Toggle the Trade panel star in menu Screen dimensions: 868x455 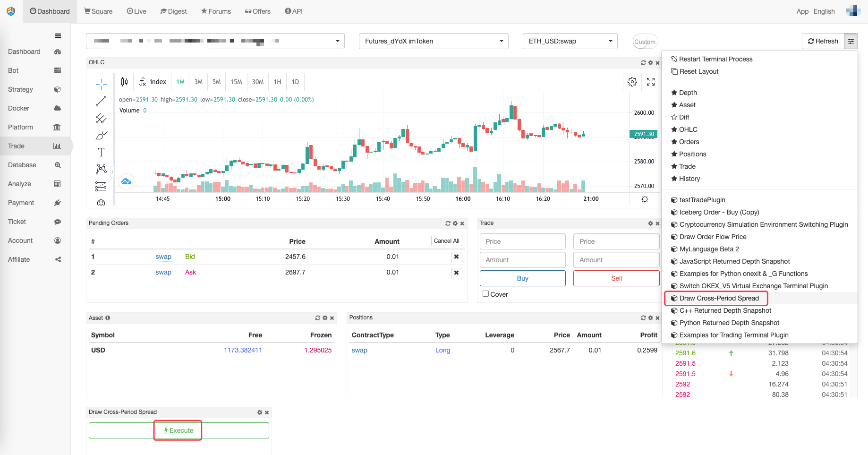[x=674, y=166]
